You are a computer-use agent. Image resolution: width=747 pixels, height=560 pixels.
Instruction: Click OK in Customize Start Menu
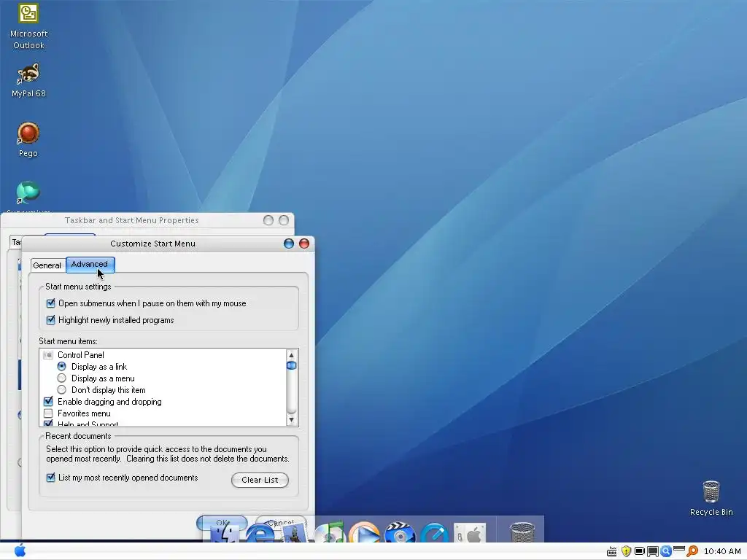(x=222, y=522)
